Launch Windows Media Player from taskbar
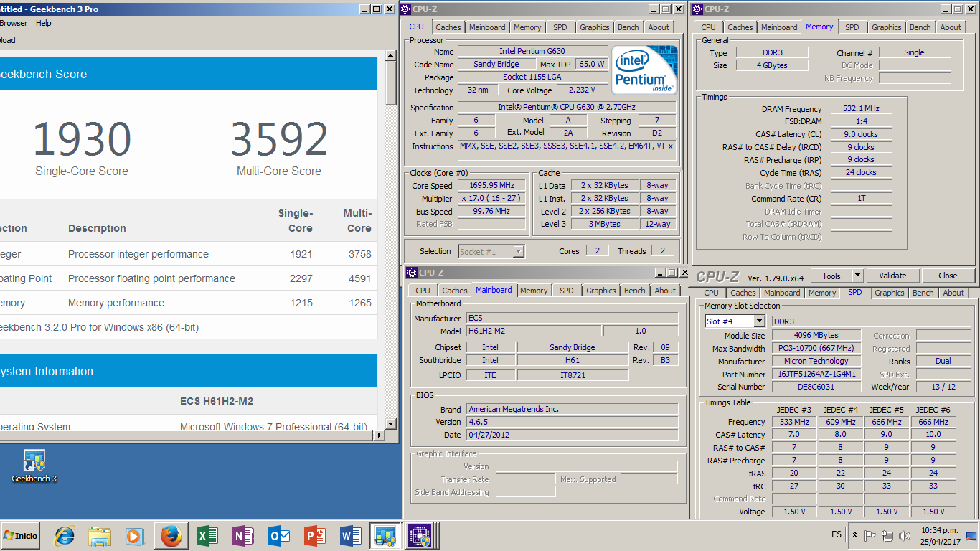The image size is (980, 551). pos(134,536)
